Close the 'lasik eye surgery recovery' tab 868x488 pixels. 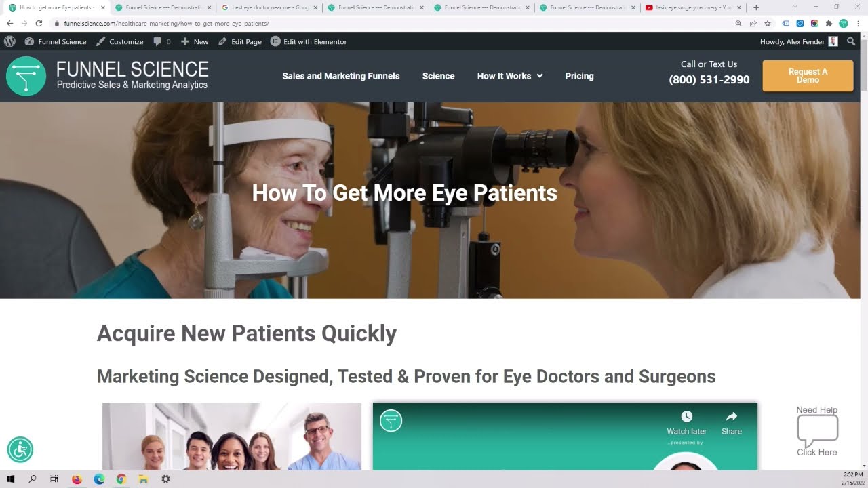[741, 7]
